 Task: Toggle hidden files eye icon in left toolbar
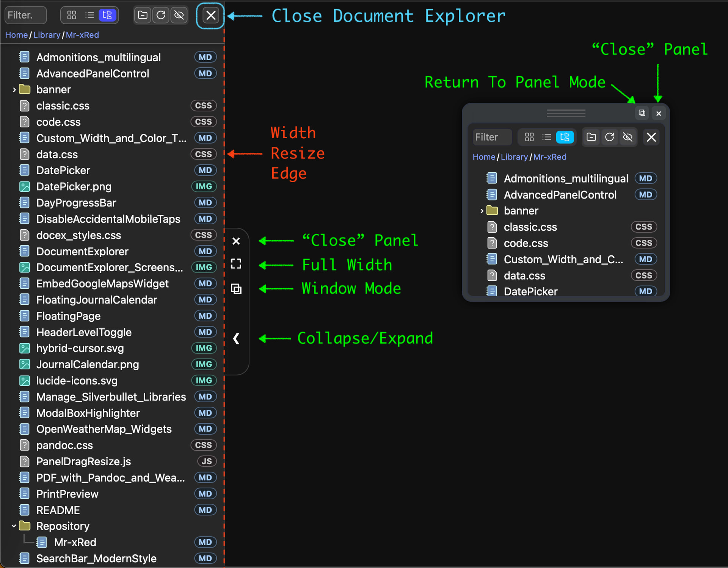click(179, 15)
